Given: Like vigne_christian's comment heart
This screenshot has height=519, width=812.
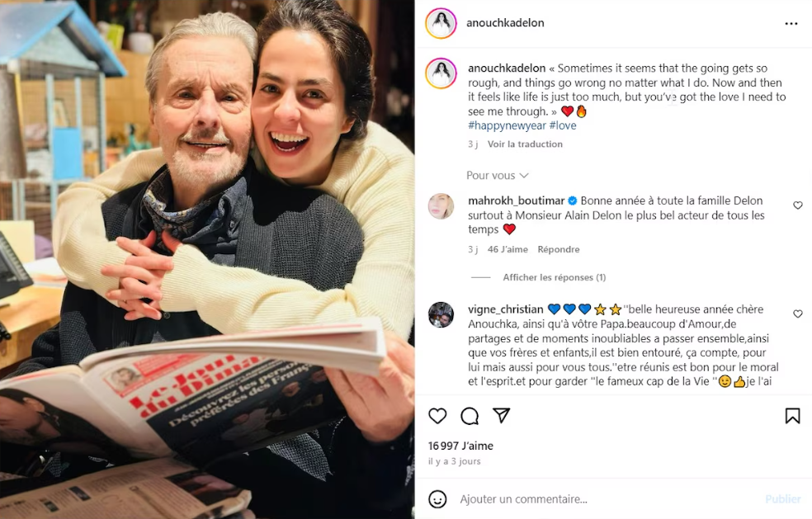Looking at the screenshot, I should 797,314.
